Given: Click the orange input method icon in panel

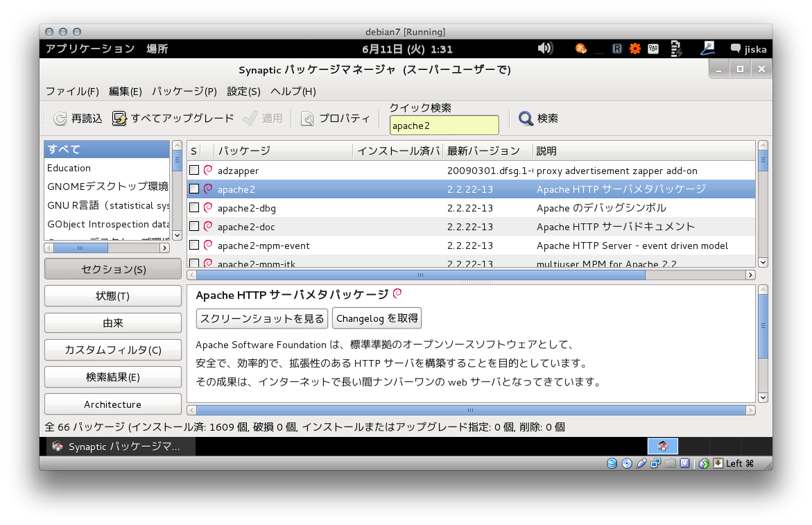Looking at the screenshot, I should 581,49.
